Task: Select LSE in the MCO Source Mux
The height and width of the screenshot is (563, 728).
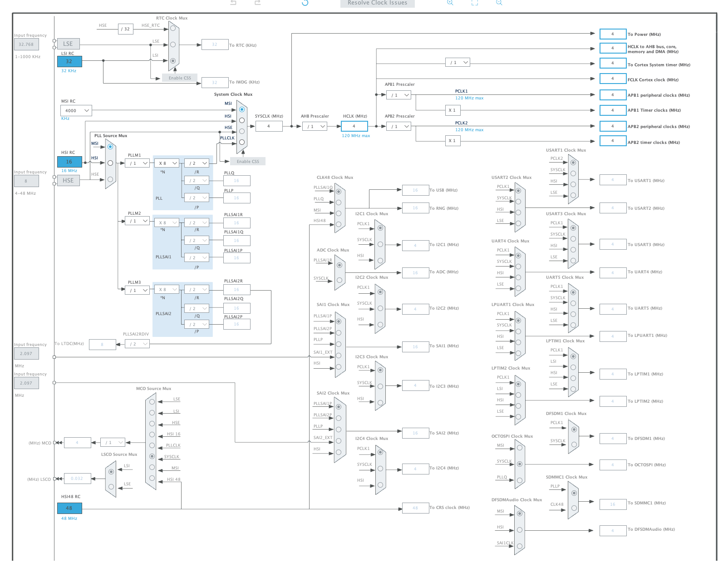Action: click(x=152, y=402)
